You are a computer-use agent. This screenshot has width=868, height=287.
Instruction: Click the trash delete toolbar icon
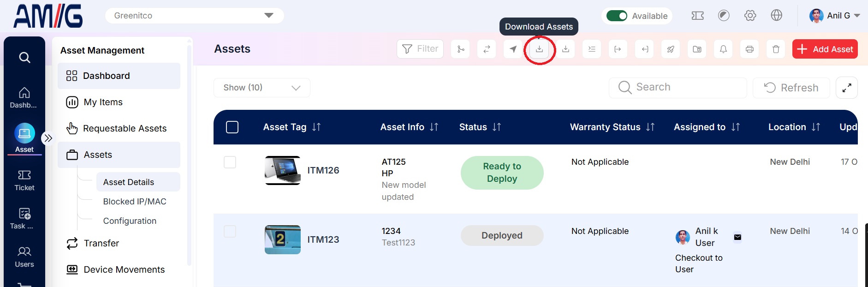776,49
